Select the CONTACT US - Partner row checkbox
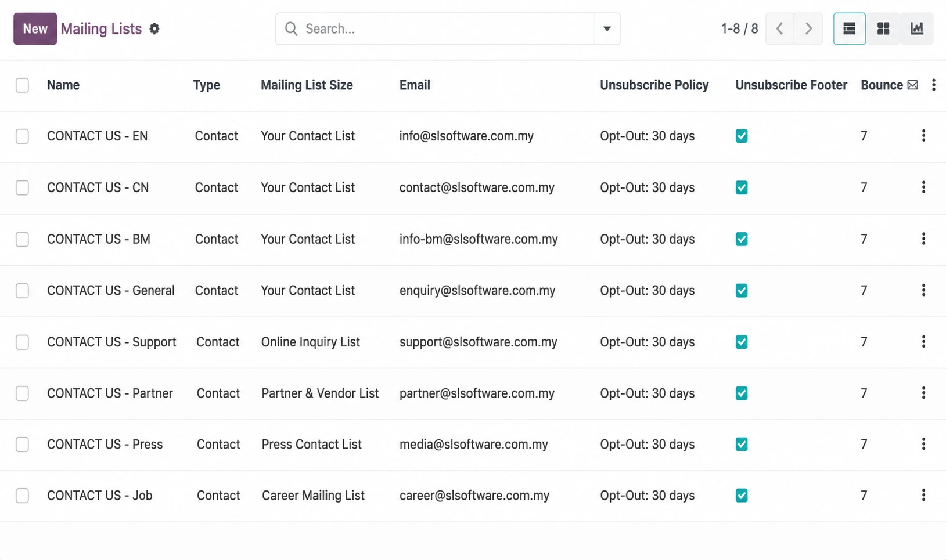The height and width of the screenshot is (560, 946). 22,393
